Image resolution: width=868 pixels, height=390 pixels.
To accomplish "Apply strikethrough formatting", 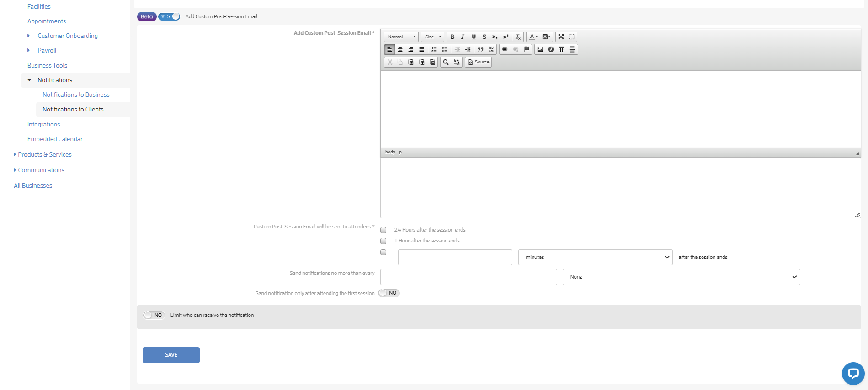I will [484, 37].
